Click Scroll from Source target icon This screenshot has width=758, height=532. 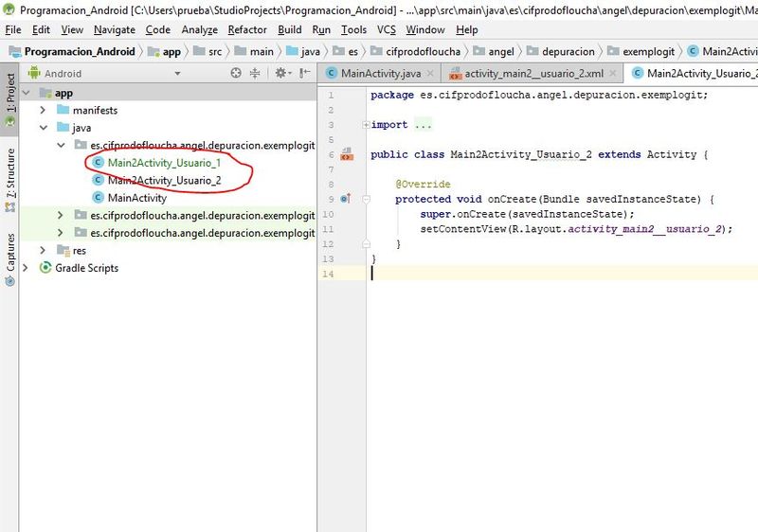236,73
